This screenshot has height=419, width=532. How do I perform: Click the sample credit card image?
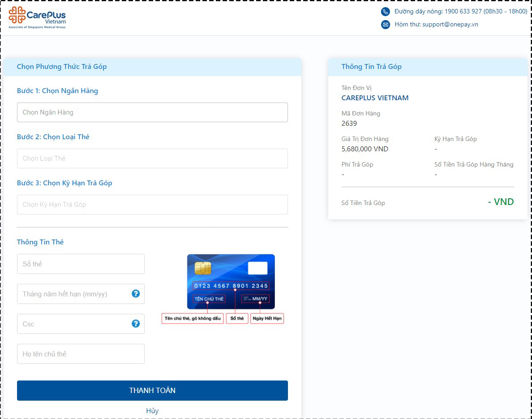231,282
